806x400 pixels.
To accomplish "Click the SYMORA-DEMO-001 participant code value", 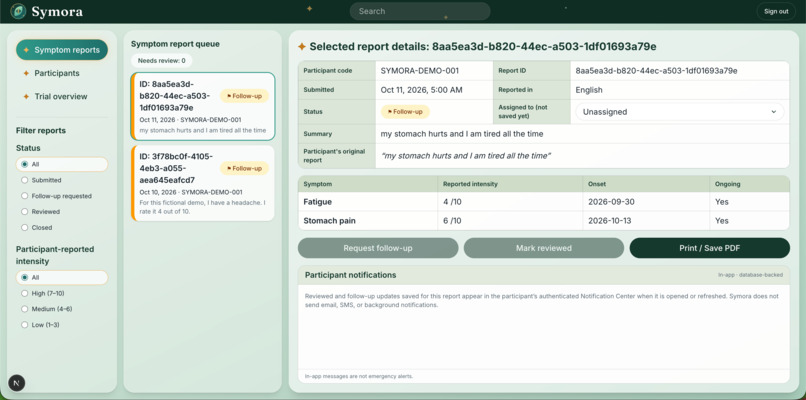I will 419,71.
